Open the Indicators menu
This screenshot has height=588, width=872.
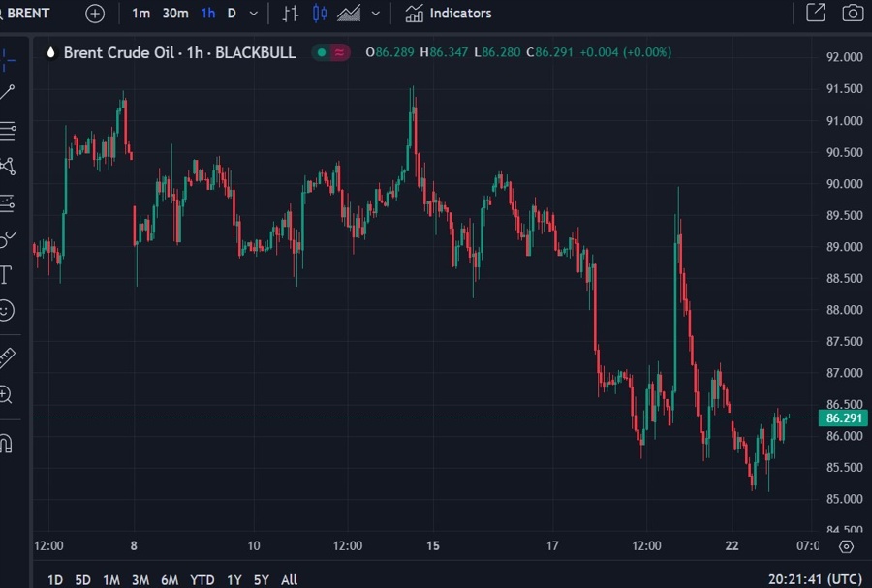pos(449,14)
